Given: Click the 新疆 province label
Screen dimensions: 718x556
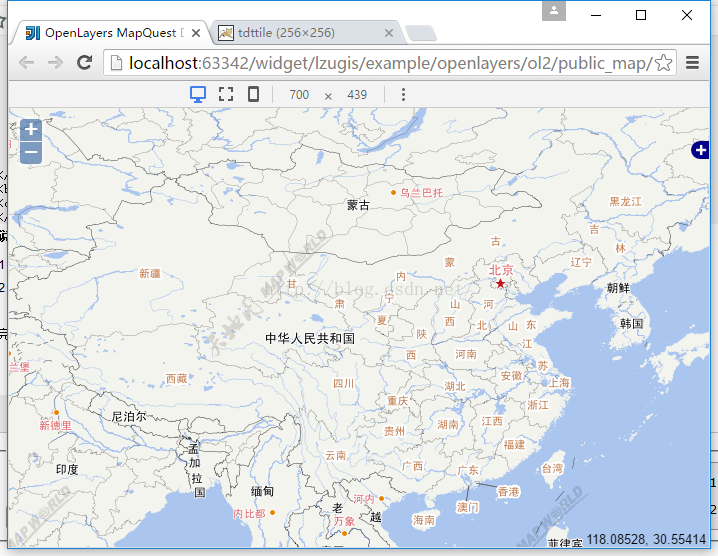Looking at the screenshot, I should tap(150, 274).
